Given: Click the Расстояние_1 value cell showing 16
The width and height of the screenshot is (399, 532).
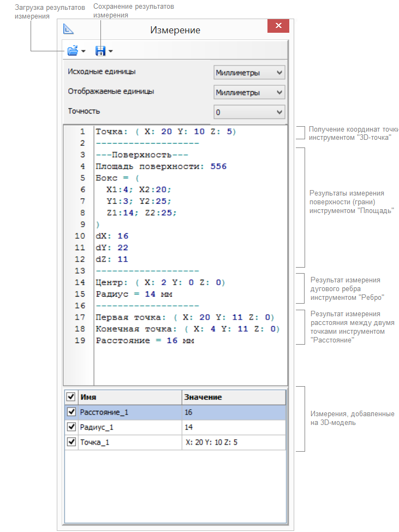Looking at the screenshot, I should pyautogui.click(x=234, y=412).
